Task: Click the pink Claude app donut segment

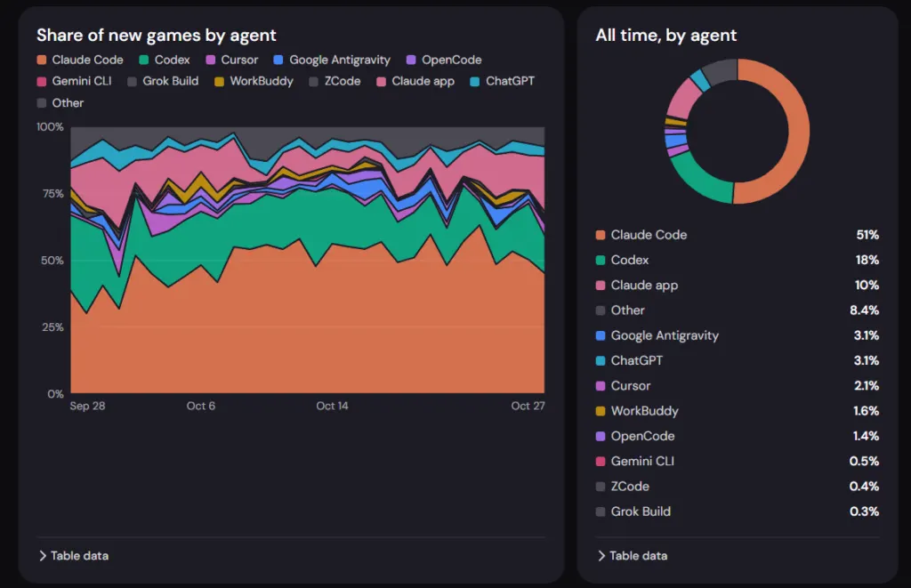Action: pyautogui.click(x=682, y=99)
